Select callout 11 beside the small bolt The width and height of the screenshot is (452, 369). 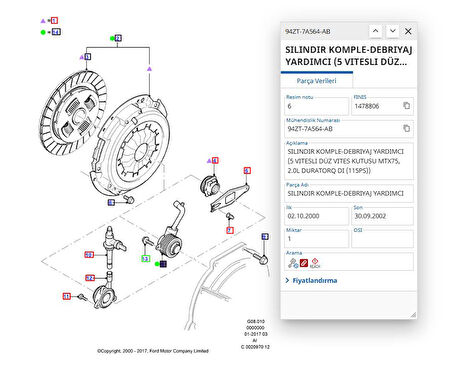click(x=67, y=296)
